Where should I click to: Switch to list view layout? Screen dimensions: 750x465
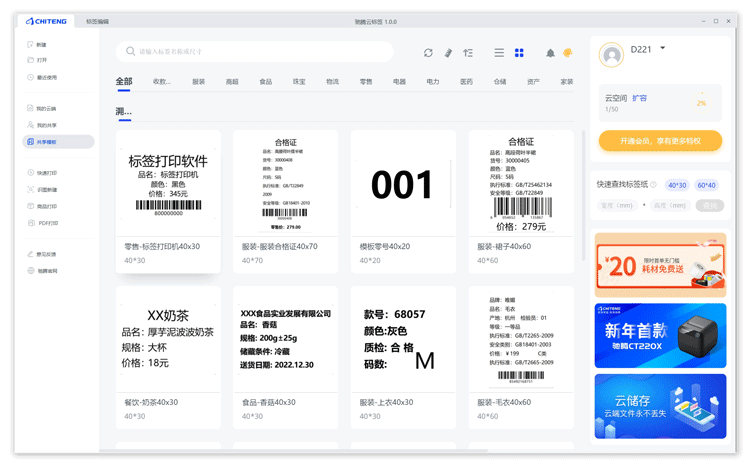click(x=499, y=52)
